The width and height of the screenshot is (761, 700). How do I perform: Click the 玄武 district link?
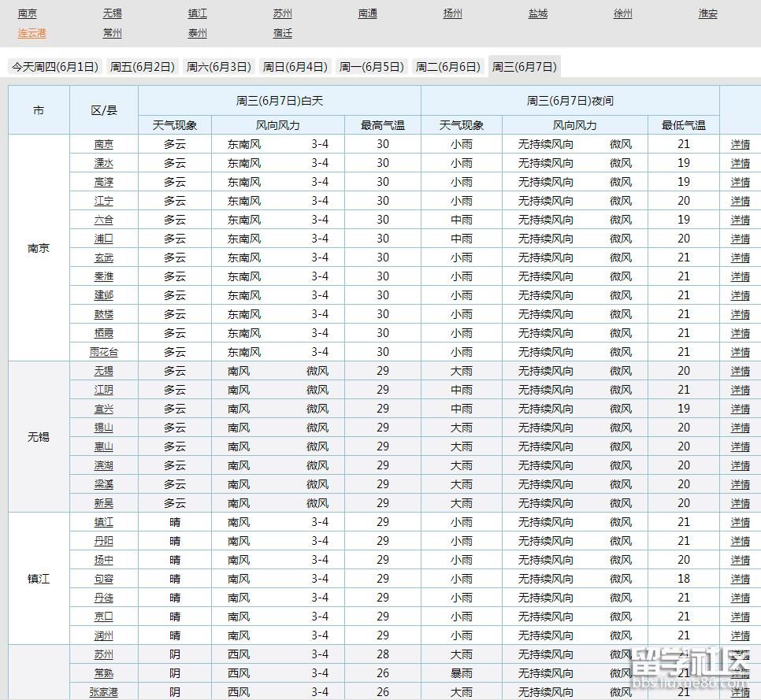102,257
